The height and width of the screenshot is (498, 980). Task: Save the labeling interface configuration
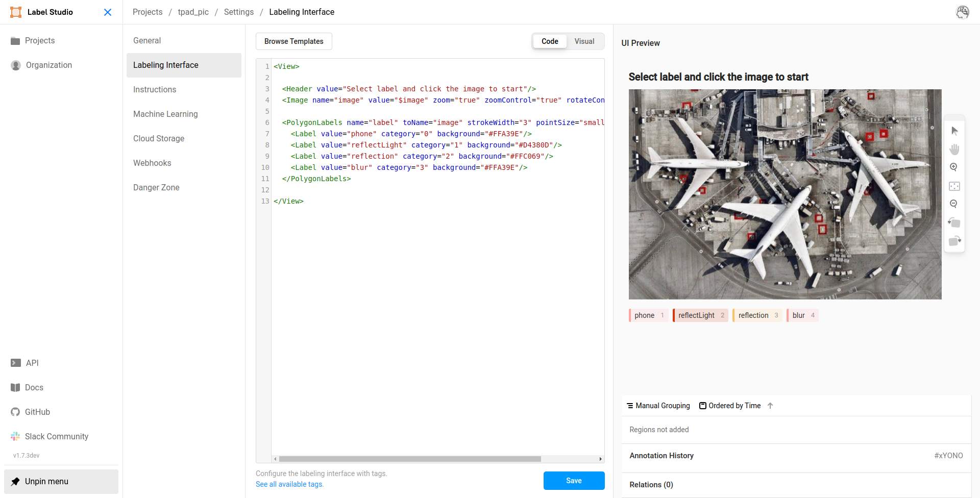[574, 480]
